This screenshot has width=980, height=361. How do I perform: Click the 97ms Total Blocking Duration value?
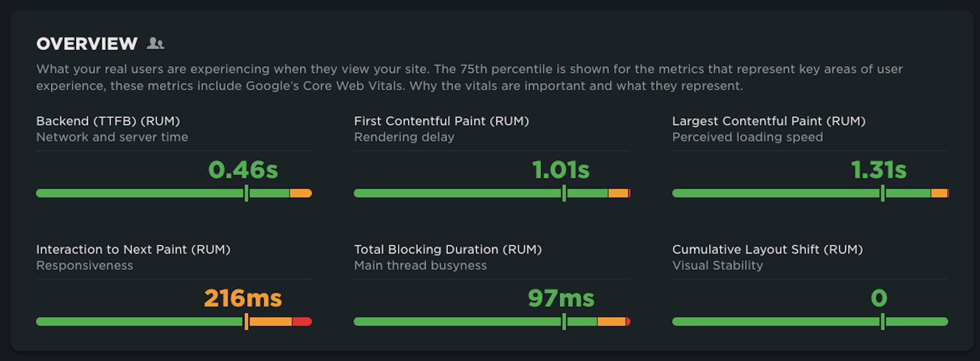561,298
